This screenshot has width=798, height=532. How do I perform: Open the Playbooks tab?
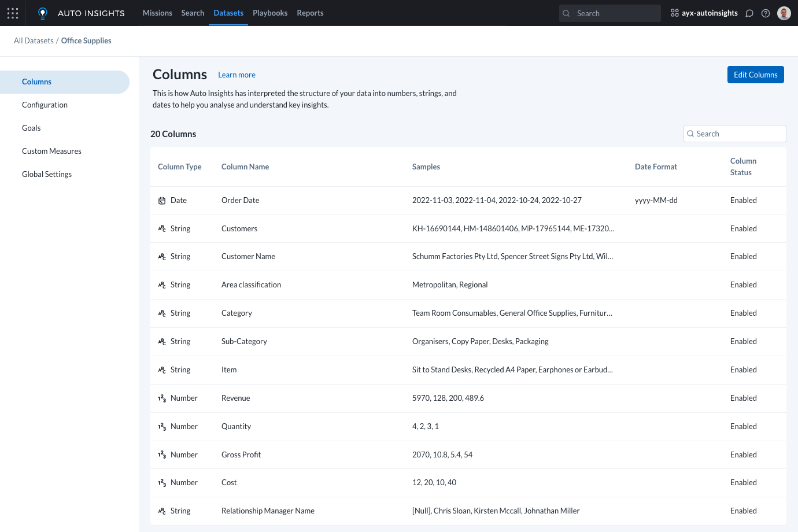(x=270, y=13)
